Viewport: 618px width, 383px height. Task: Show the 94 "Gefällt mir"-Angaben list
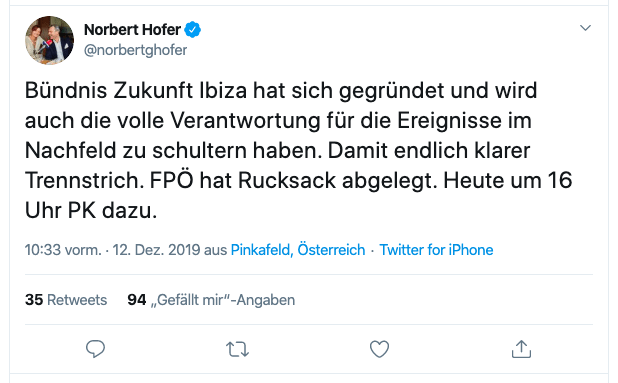coord(211,300)
